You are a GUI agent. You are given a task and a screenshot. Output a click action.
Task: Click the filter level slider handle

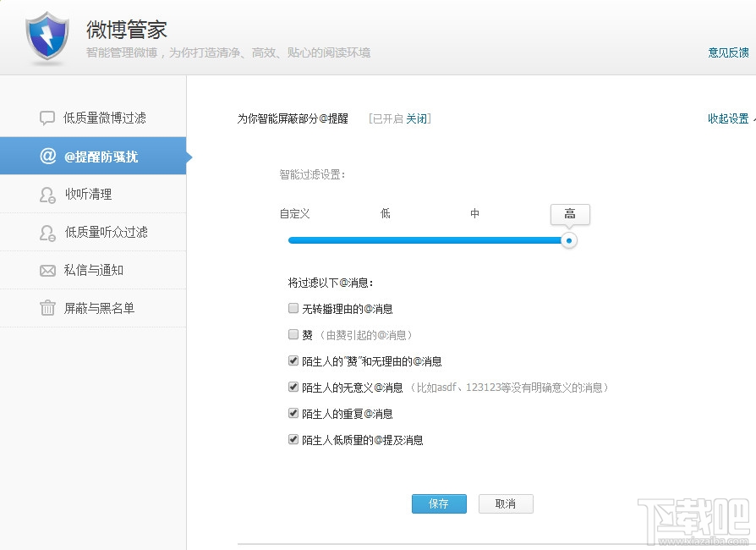pos(569,240)
